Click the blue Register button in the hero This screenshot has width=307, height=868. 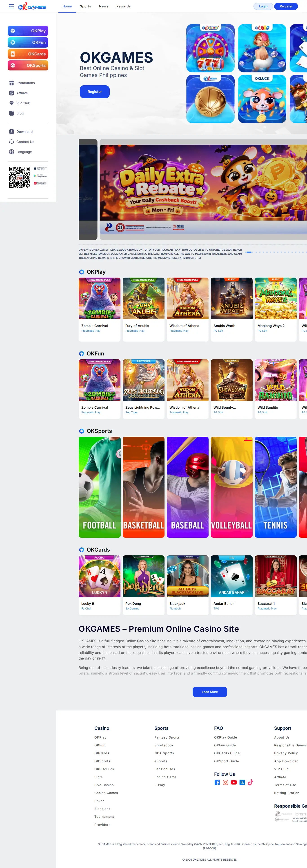[x=95, y=92]
